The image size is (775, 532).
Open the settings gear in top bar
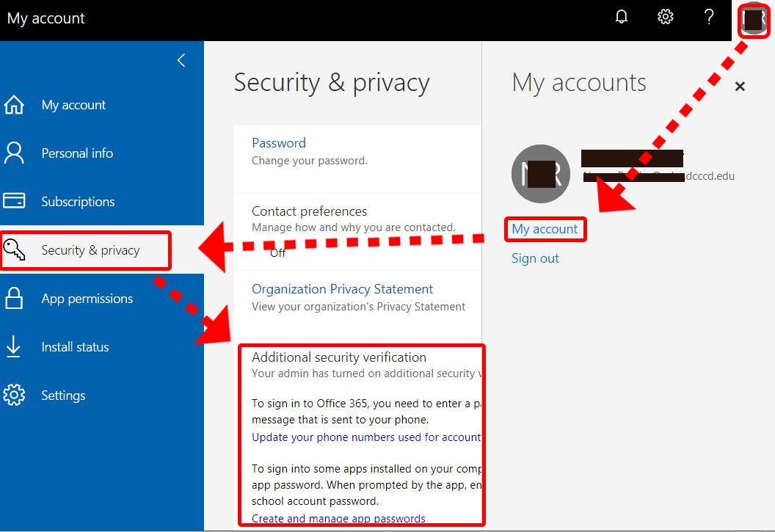[x=665, y=17]
